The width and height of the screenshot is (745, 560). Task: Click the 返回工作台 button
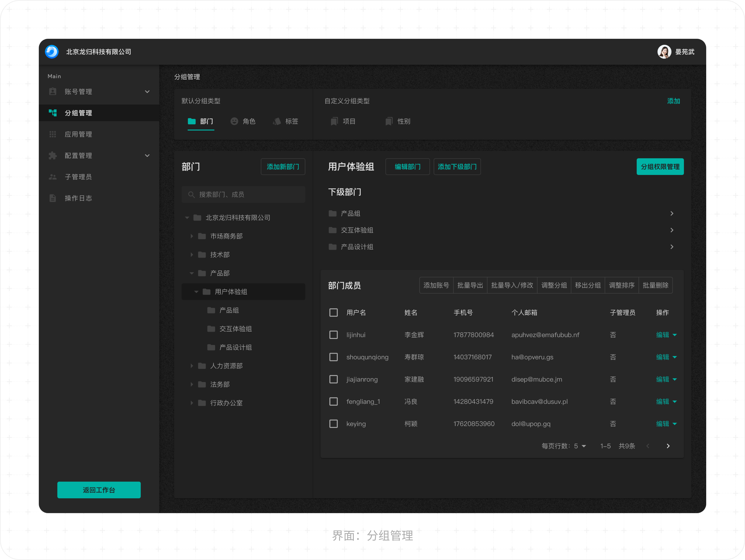point(99,490)
